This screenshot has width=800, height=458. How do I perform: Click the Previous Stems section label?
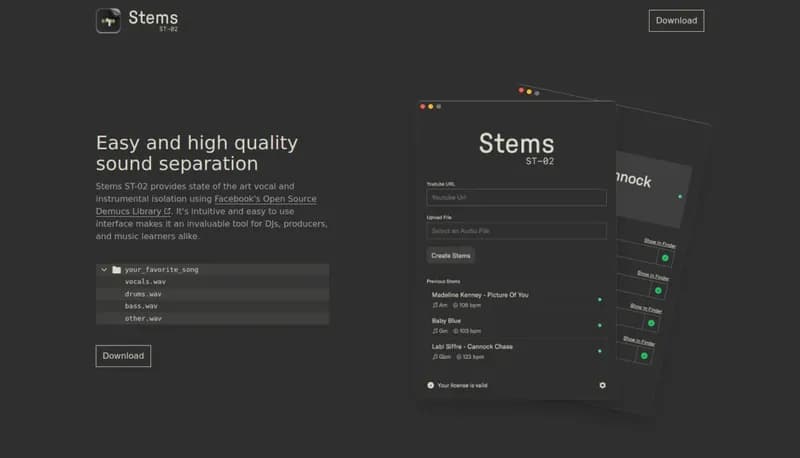pos(443,281)
